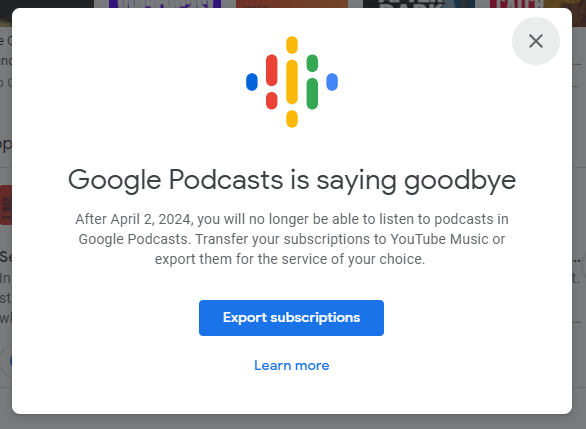Select the orange podcast cover behind dialog
586x429 pixels.
[x=292, y=4]
